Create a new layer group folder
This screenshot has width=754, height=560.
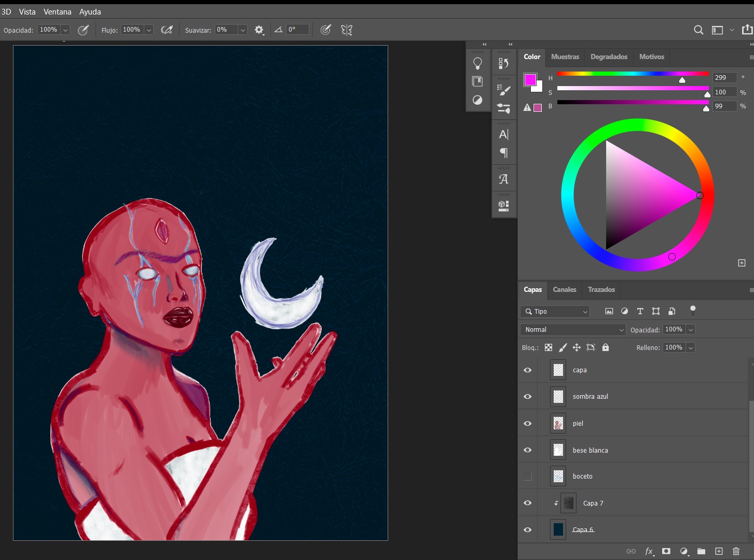pos(701,551)
